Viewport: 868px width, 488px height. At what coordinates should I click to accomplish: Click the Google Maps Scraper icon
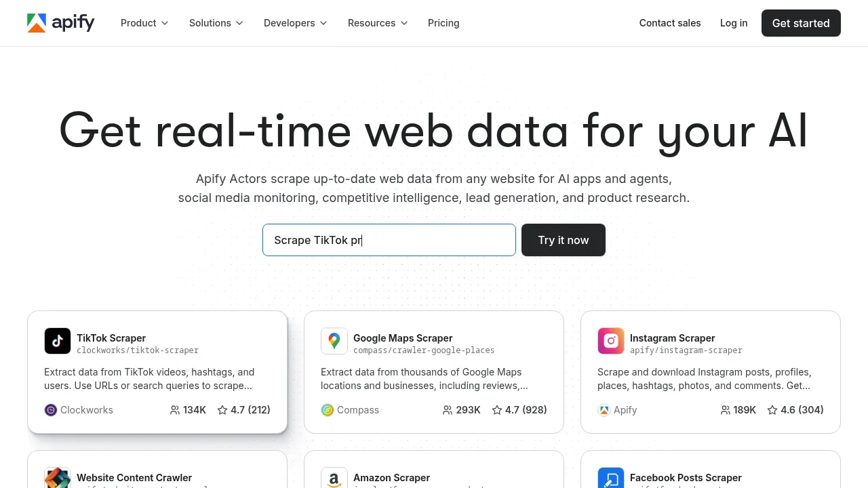click(x=334, y=341)
